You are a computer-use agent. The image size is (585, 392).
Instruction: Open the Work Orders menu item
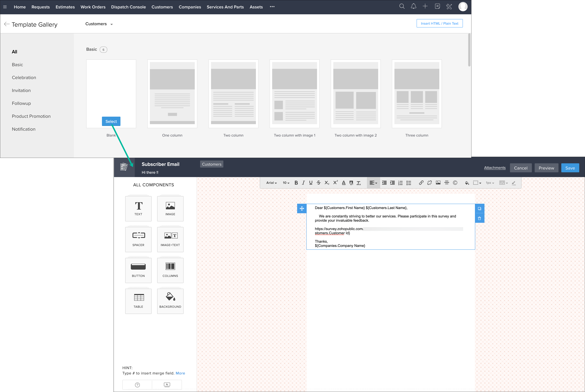pos(93,7)
